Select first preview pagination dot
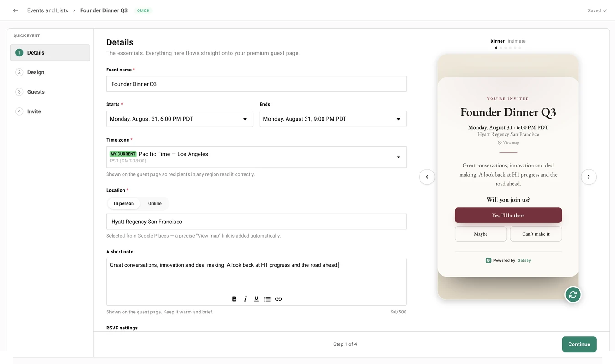Image resolution: width=615 pixels, height=364 pixels. click(x=496, y=48)
